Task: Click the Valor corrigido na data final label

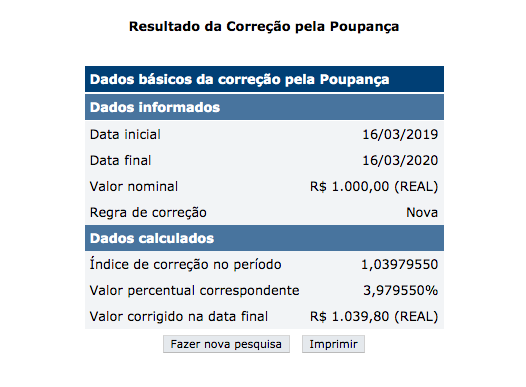Action: [x=179, y=317]
